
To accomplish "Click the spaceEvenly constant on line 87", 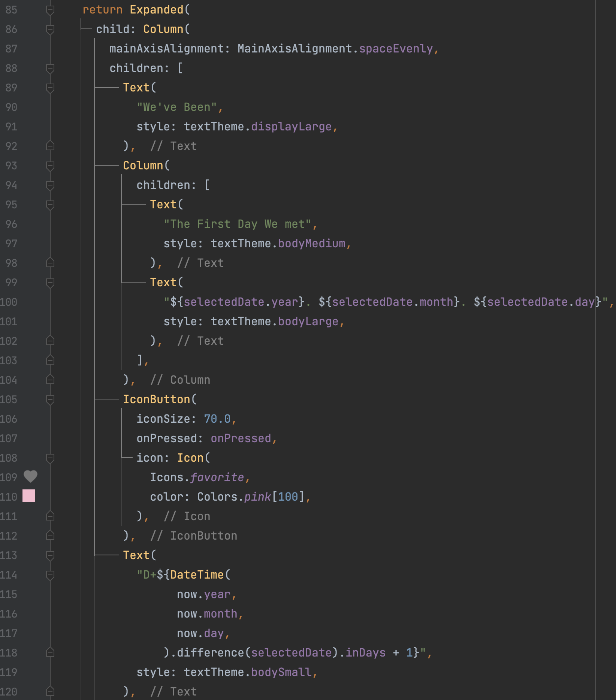I will pyautogui.click(x=396, y=49).
